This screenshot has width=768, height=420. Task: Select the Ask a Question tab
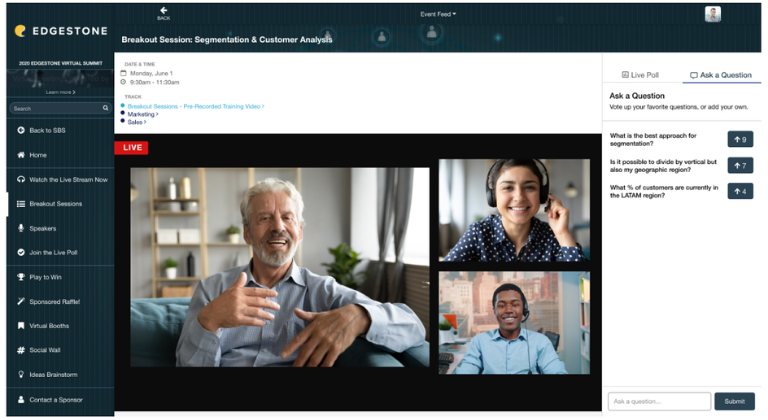click(720, 75)
